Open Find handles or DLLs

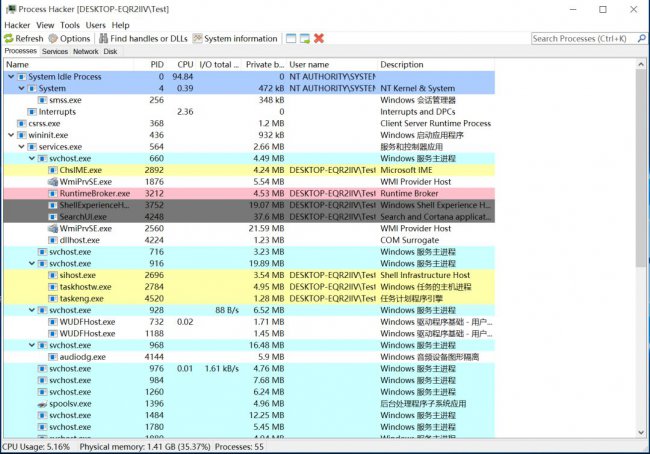click(143, 39)
